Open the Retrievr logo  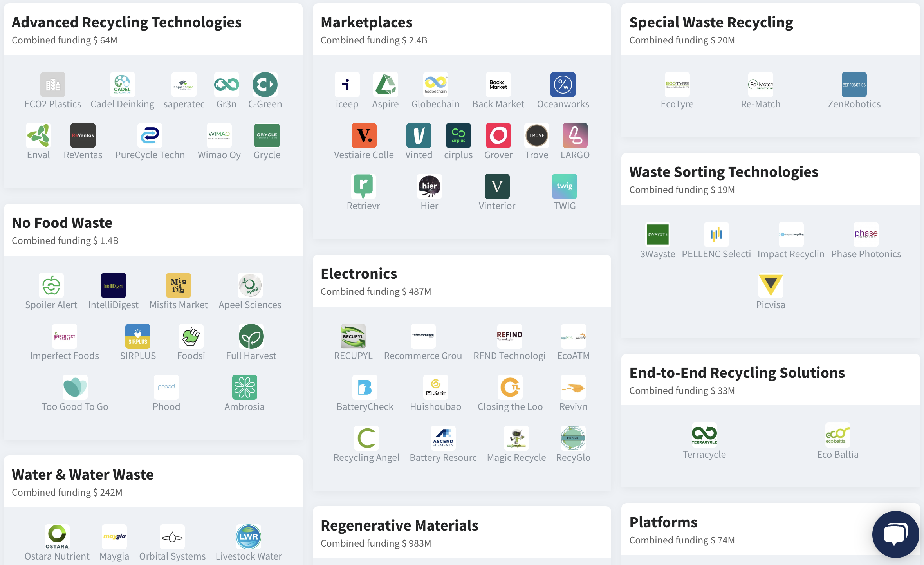coord(363,186)
